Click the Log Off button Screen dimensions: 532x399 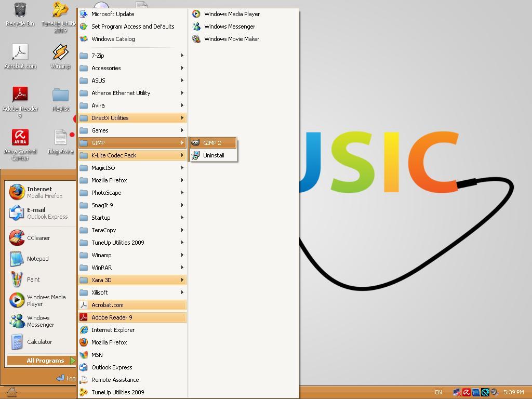point(66,378)
